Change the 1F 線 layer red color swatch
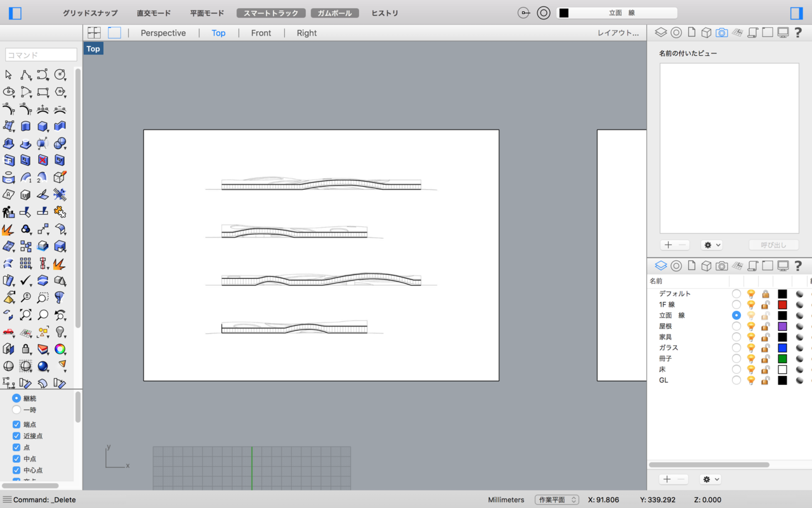This screenshot has width=812, height=508. [782, 305]
